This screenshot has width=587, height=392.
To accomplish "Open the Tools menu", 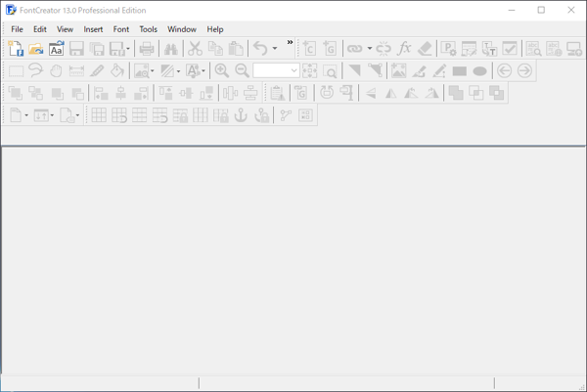I will click(x=149, y=29).
